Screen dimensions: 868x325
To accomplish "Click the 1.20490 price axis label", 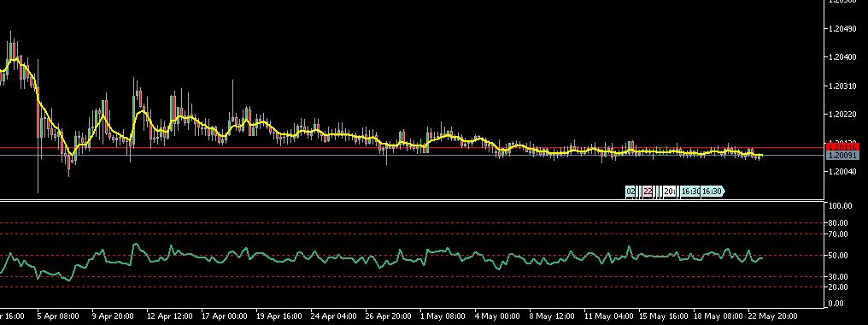I will (842, 29).
